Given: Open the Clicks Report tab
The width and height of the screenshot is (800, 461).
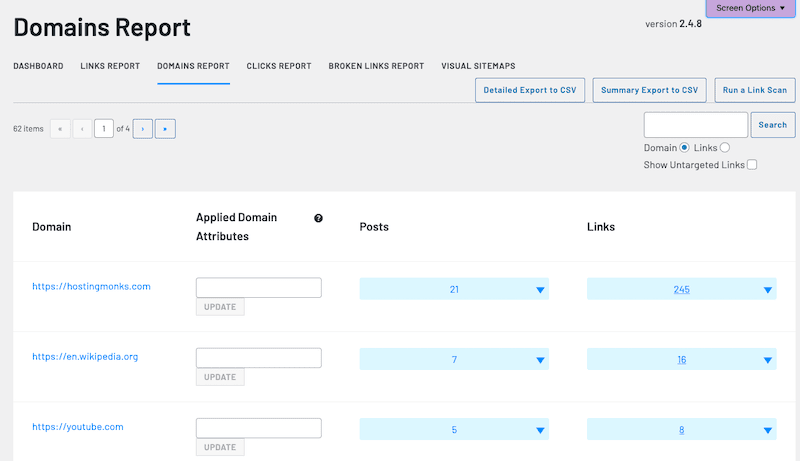Looking at the screenshot, I should tap(279, 66).
